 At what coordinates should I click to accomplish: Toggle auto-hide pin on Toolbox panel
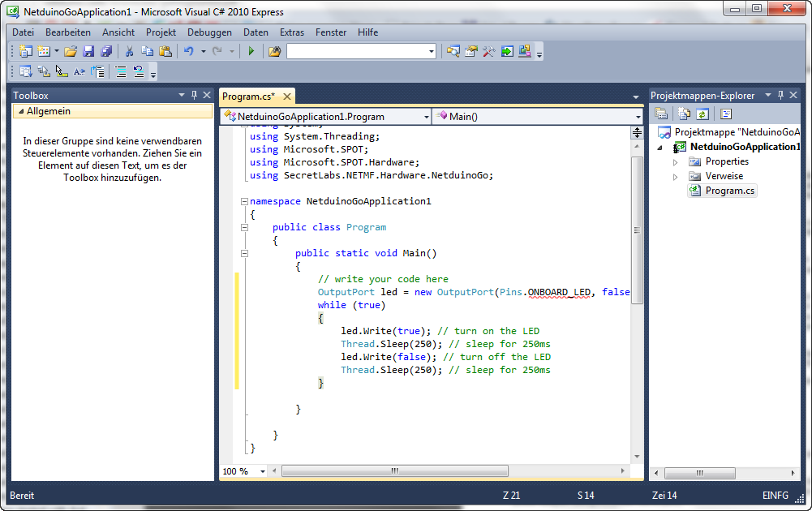pyautogui.click(x=194, y=95)
